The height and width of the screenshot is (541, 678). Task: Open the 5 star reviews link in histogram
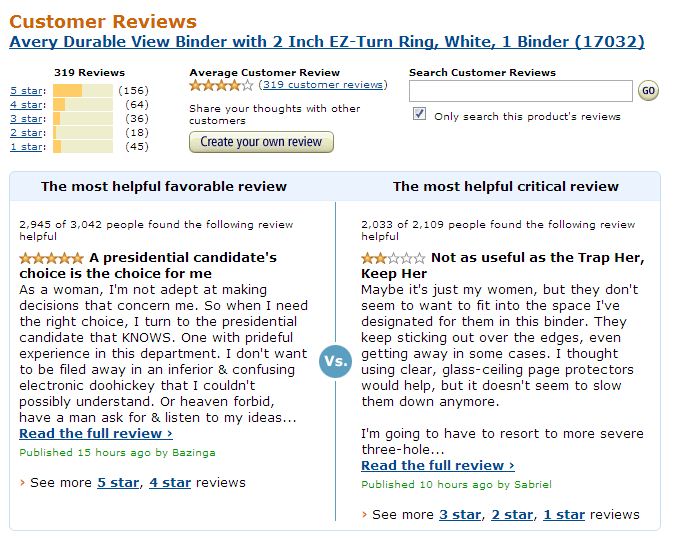click(x=26, y=91)
